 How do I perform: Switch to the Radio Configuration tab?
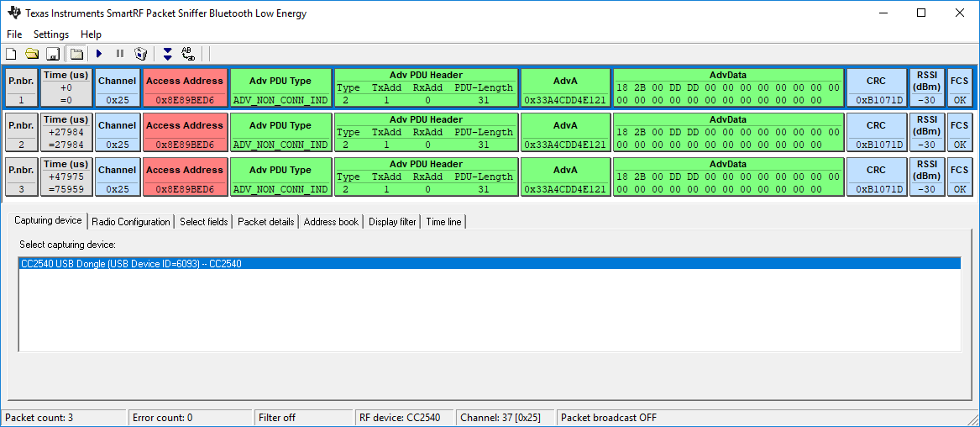(x=131, y=222)
